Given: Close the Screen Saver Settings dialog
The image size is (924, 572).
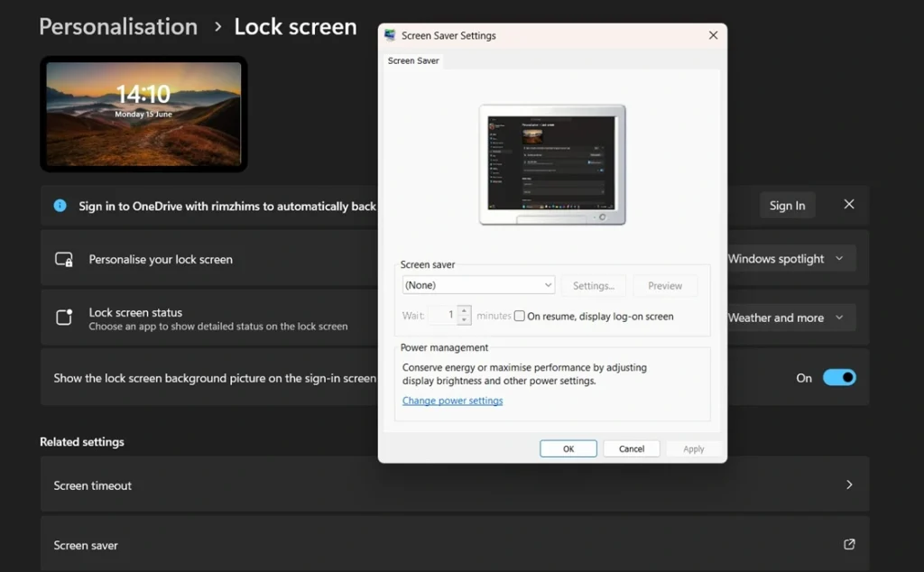Looking at the screenshot, I should (713, 35).
